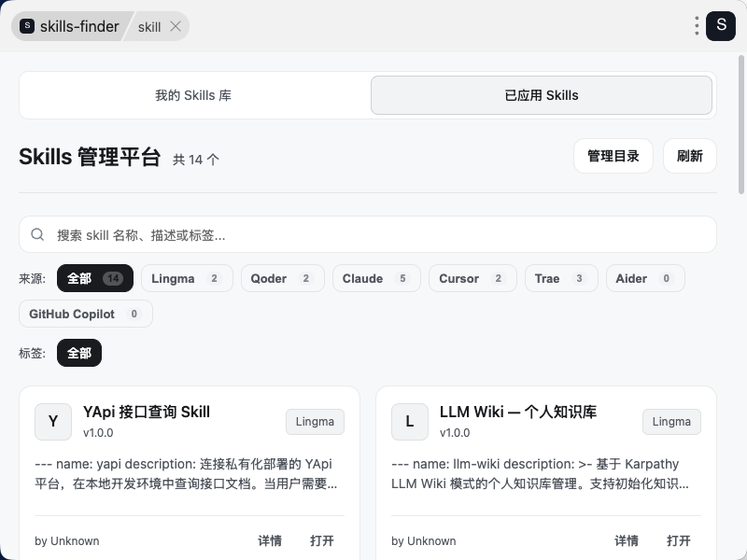Click the LLM Wiki card description text
This screenshot has width=747, height=560.
click(x=540, y=474)
